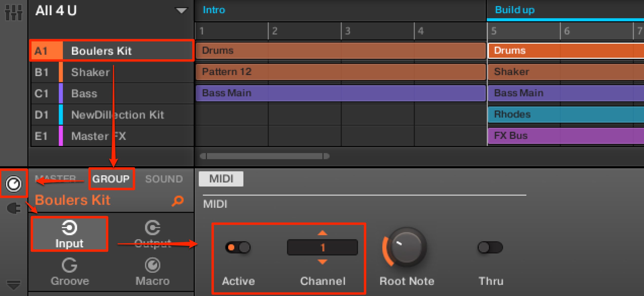Select Bass Main clip in Intro

coord(341,93)
